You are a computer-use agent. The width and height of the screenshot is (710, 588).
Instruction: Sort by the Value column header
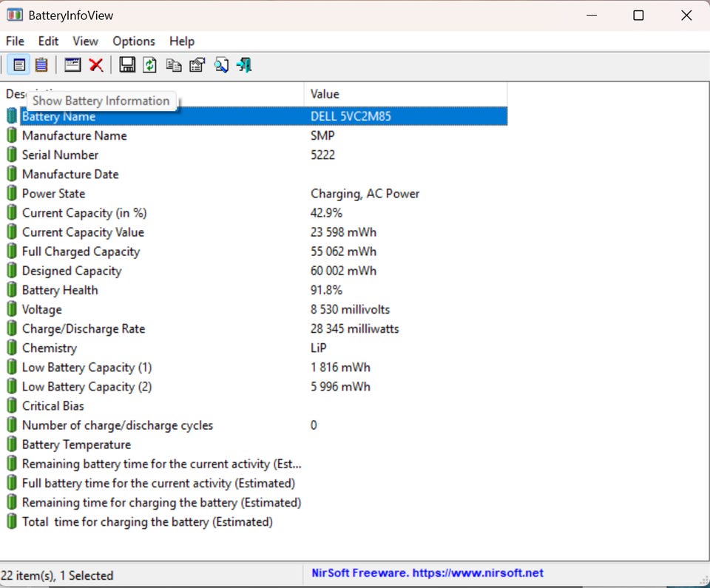(405, 94)
